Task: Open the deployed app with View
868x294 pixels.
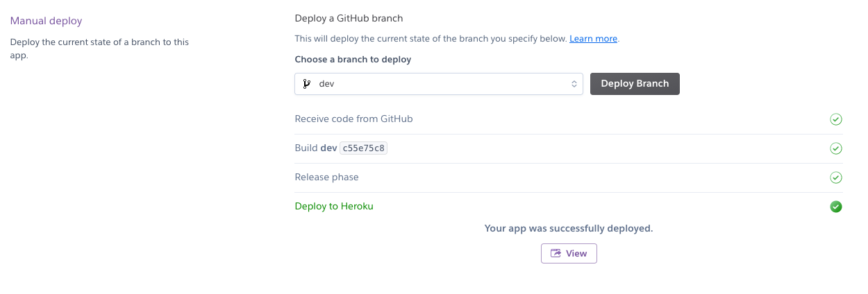Action: 569,253
